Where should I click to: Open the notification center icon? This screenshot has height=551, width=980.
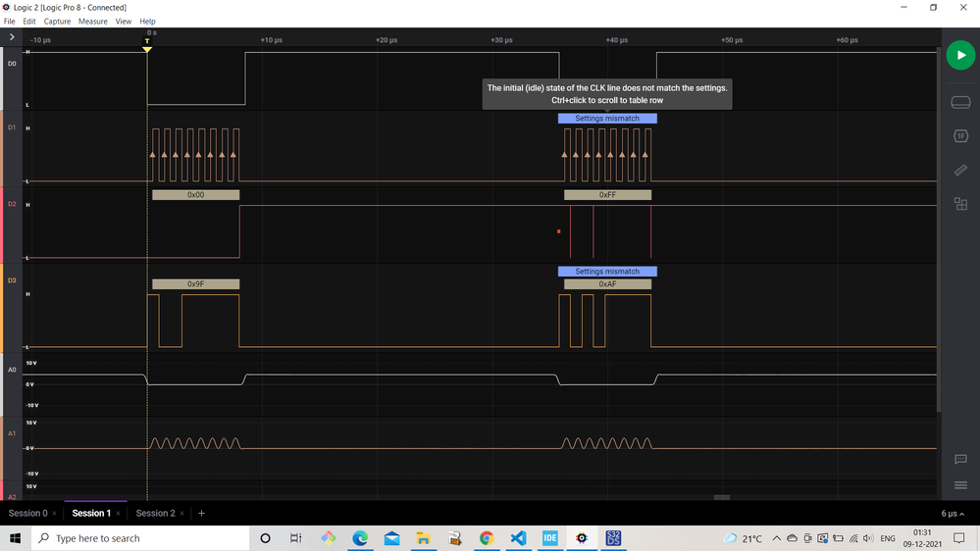(x=959, y=538)
